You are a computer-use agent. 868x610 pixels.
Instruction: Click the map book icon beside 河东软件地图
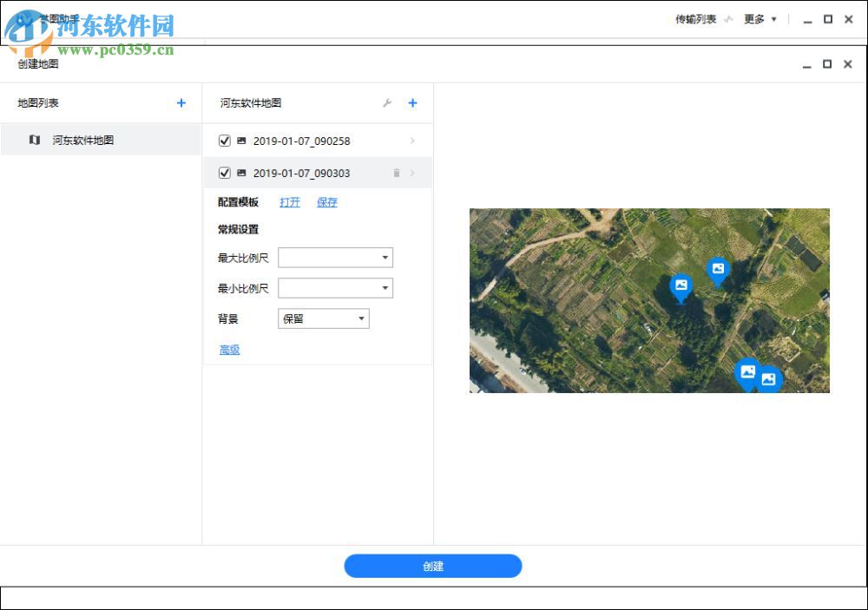[x=36, y=140]
